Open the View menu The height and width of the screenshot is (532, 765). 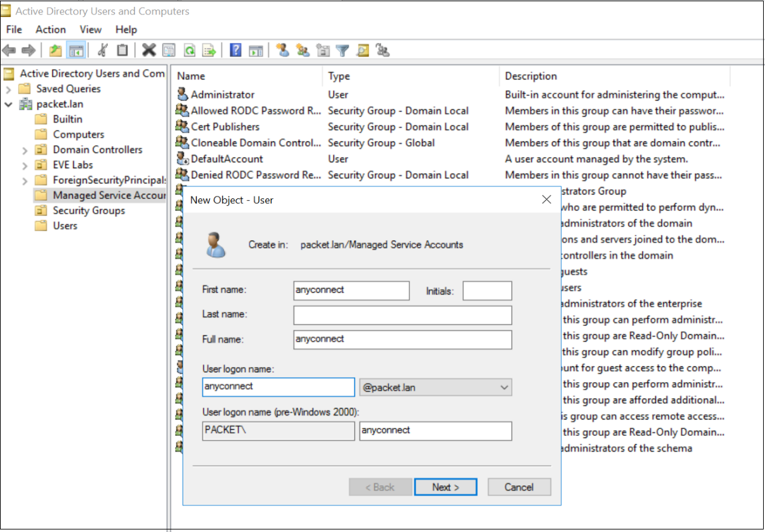[x=90, y=30]
